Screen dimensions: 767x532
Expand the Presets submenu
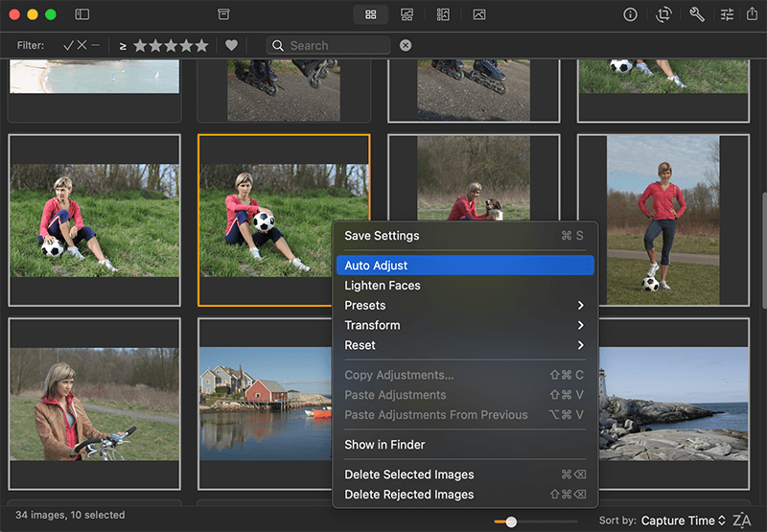coord(465,305)
